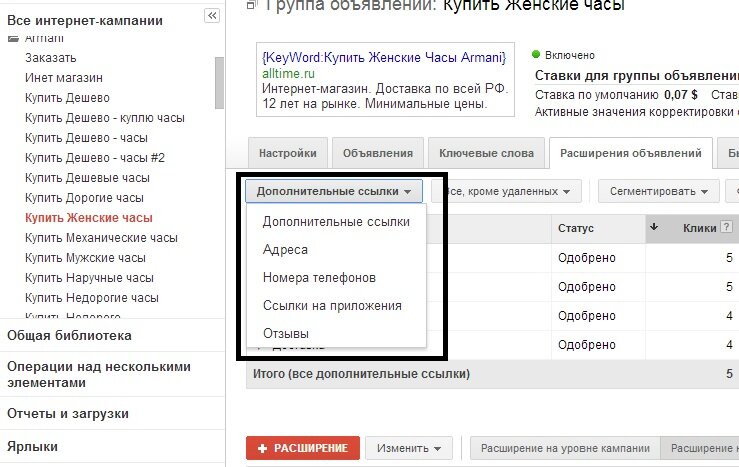Click the Расширение на уровне кампании button
Screen dimensions: 739x467
pyautogui.click(x=565, y=448)
